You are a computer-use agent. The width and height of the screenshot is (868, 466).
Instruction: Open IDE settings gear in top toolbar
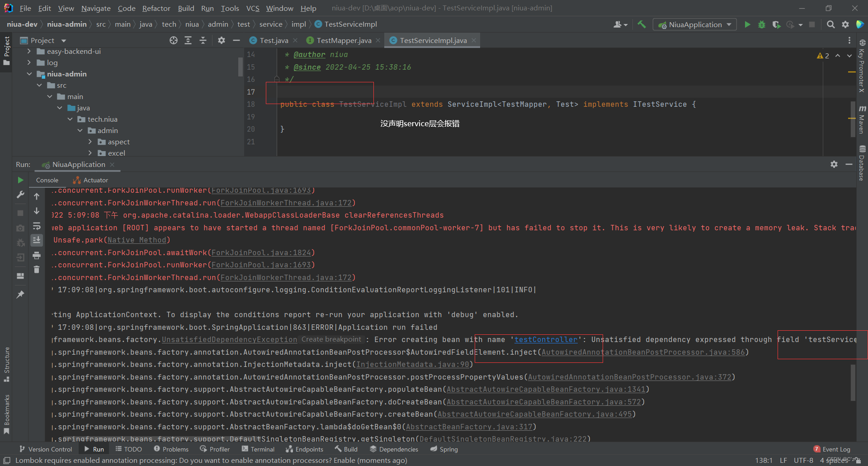pos(845,24)
